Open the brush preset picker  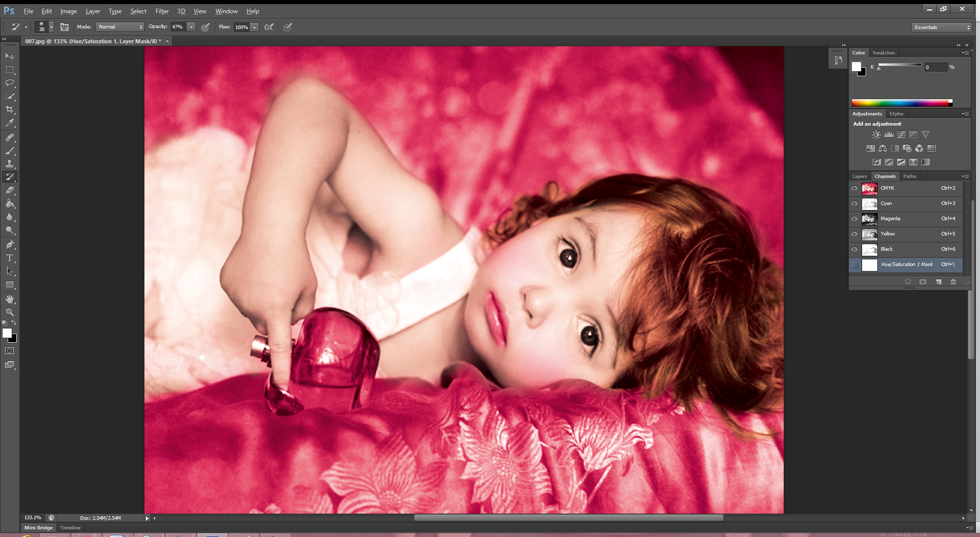[51, 27]
